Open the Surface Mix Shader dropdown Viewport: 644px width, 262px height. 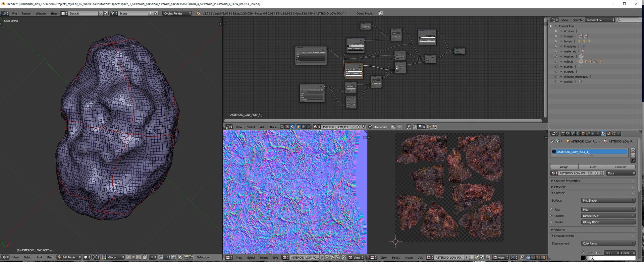(608, 200)
